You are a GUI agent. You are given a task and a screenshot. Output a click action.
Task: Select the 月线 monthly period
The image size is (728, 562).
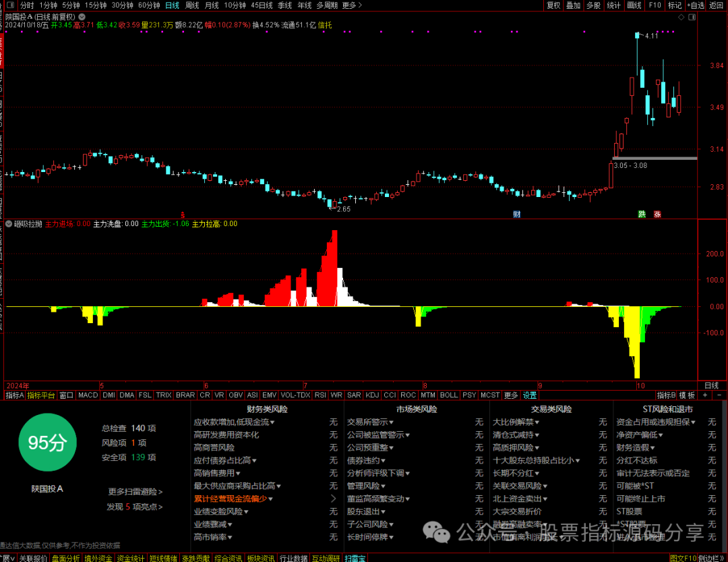coord(212,5)
